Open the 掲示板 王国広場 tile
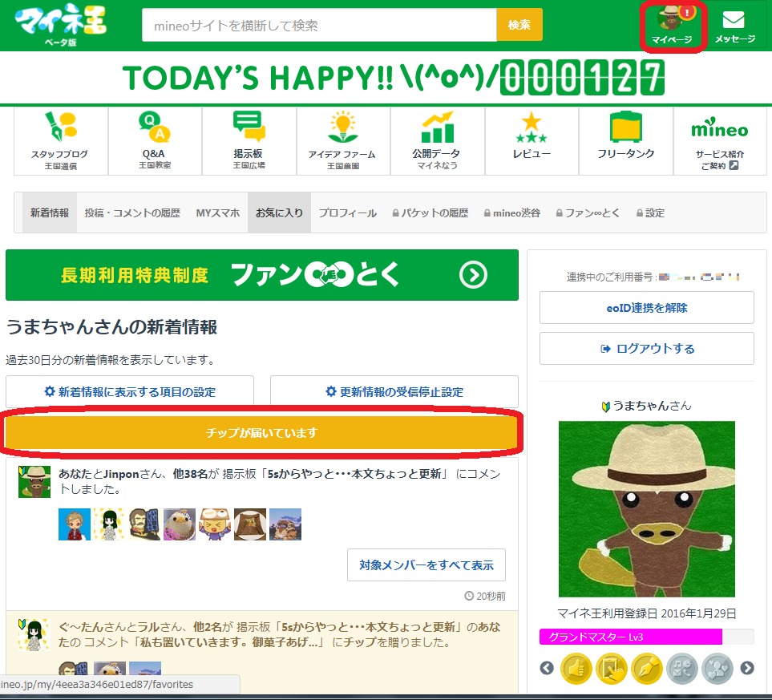The height and width of the screenshot is (700, 772). tap(249, 141)
